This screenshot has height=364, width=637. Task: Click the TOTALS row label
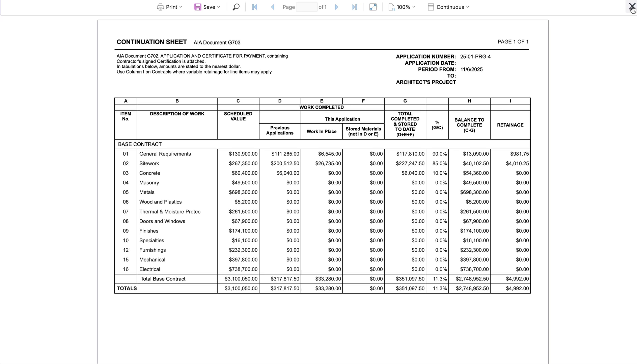click(127, 289)
